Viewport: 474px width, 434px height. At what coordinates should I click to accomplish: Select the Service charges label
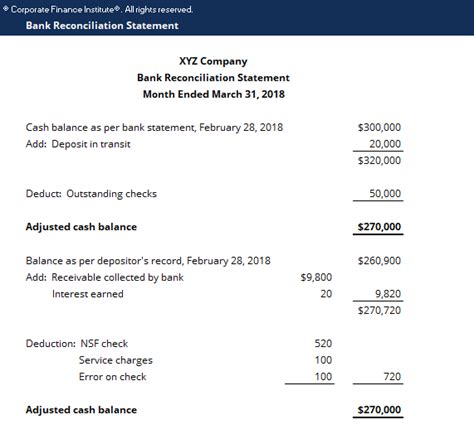(116, 360)
